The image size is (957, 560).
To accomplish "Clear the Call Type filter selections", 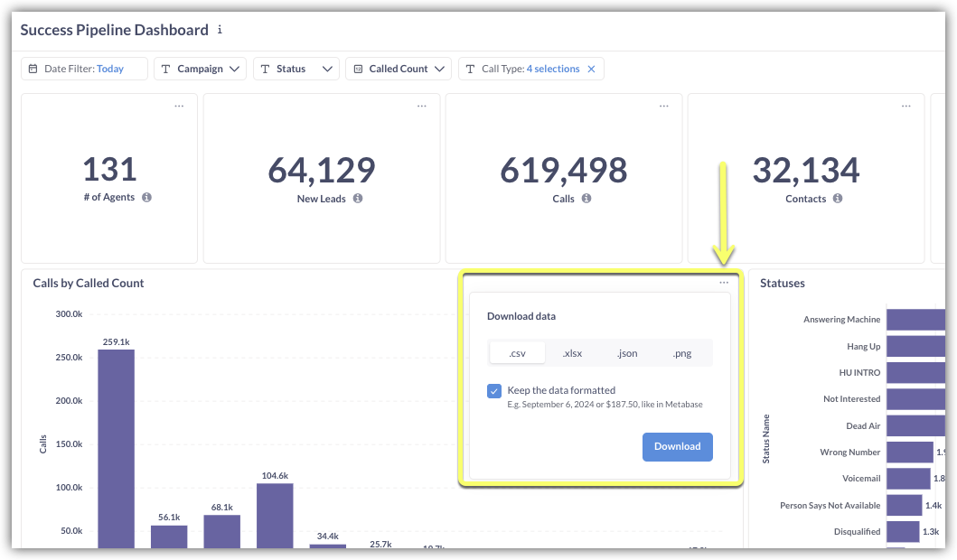I will pos(592,69).
